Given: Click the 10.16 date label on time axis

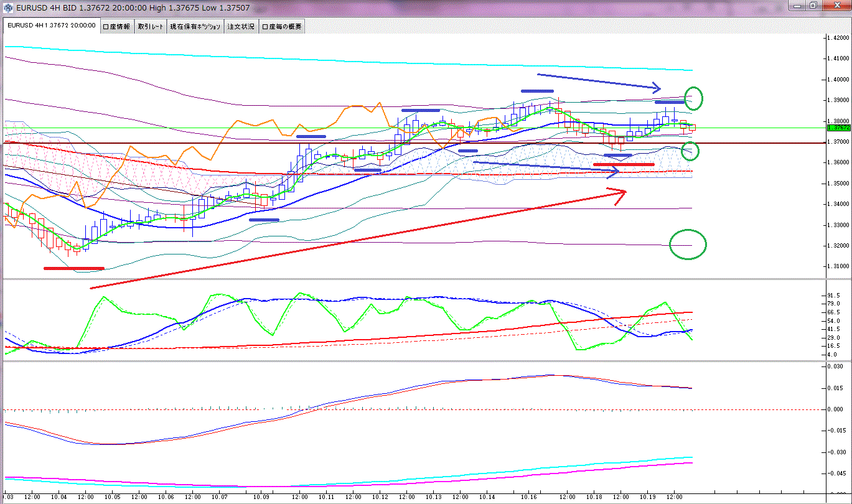Looking at the screenshot, I should 529,497.
